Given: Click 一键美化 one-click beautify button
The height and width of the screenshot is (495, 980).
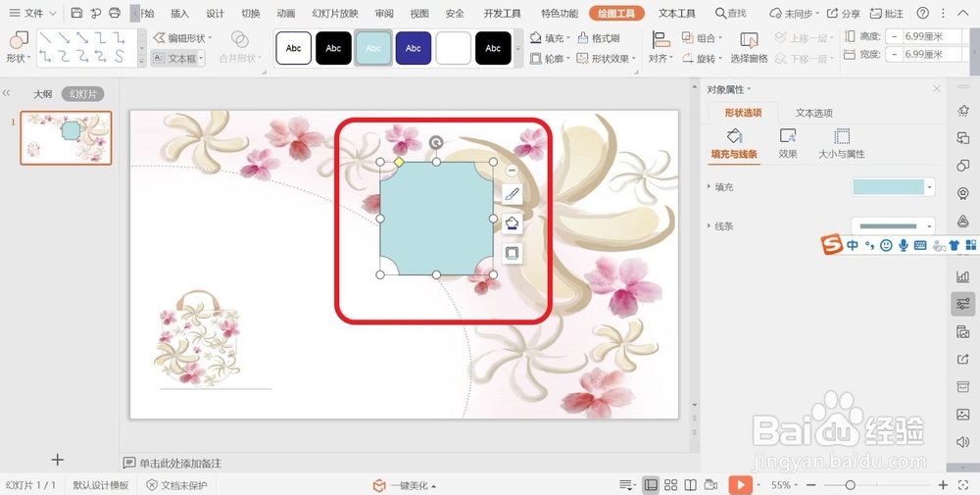Looking at the screenshot, I should pos(405,485).
